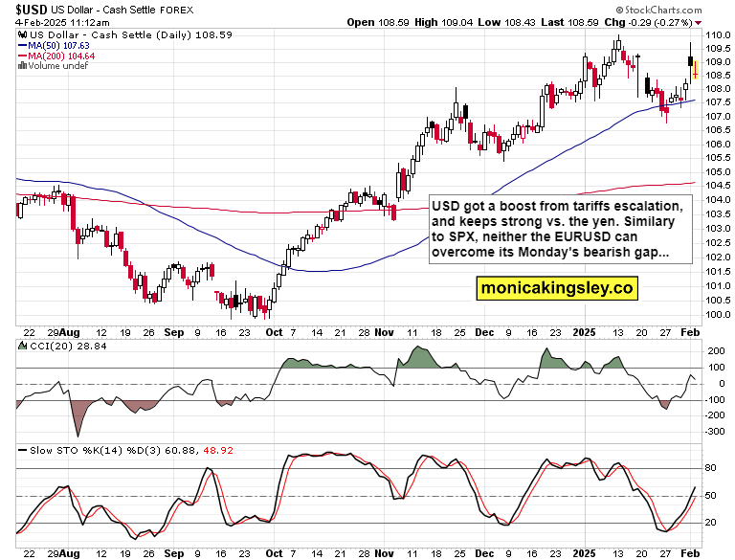Click the CCI(20) indicator icon
The width and height of the screenshot is (735, 560).
click(22, 347)
